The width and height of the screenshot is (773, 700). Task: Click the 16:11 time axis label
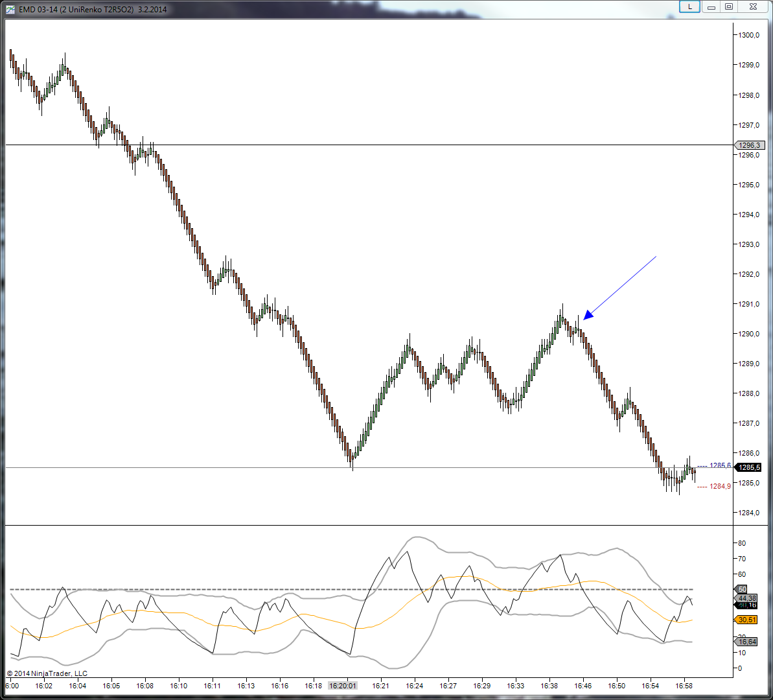[212, 686]
